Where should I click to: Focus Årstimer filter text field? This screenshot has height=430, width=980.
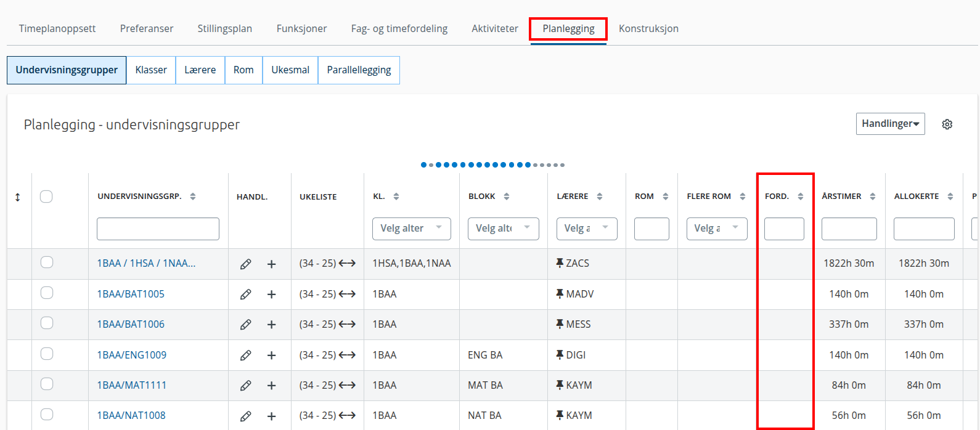[x=849, y=229]
